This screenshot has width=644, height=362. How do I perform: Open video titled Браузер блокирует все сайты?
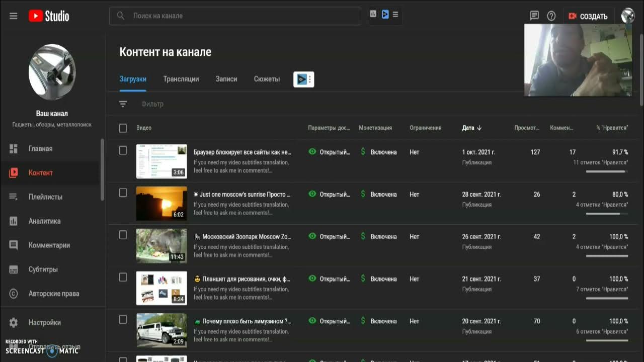[x=242, y=152]
